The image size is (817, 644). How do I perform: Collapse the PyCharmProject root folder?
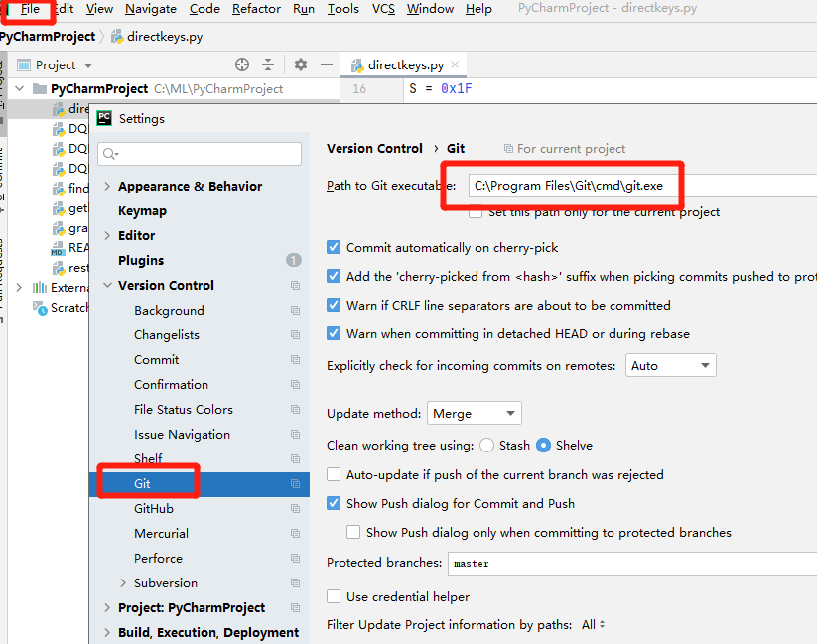pos(19,88)
